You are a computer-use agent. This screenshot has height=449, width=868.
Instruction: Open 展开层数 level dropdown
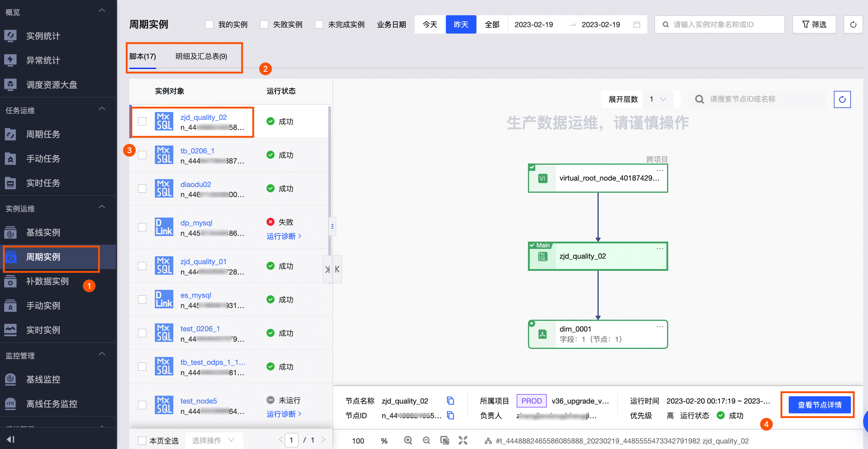[657, 99]
